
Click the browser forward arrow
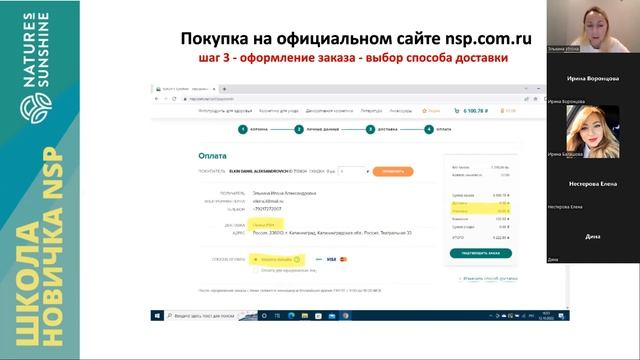coord(165,99)
